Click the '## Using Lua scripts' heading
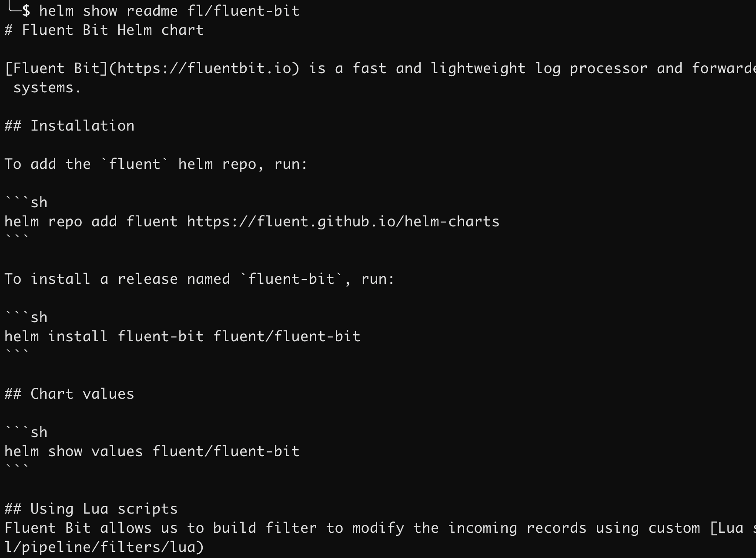Screen dimensions: 756x558 pos(91,509)
